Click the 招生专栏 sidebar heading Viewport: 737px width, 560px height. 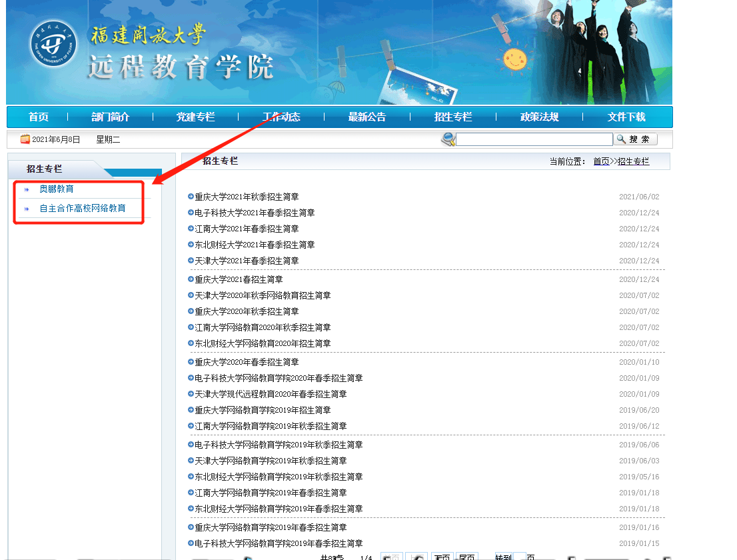pos(44,169)
